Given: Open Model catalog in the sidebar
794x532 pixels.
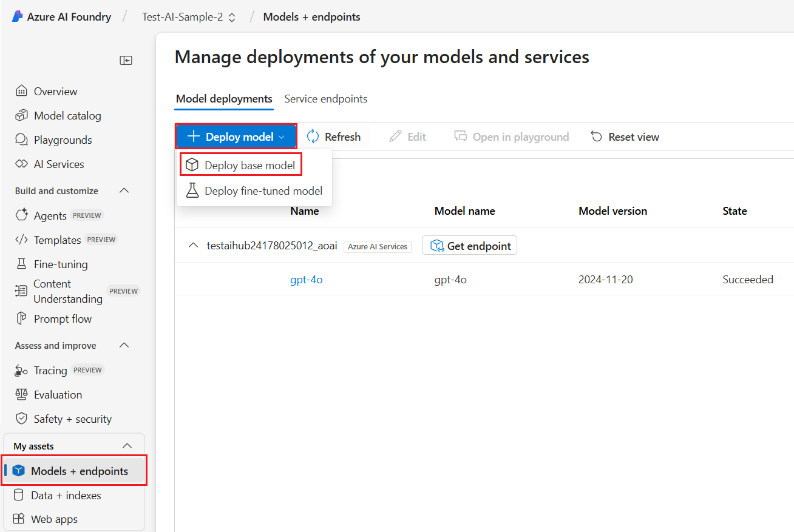Looking at the screenshot, I should (67, 115).
